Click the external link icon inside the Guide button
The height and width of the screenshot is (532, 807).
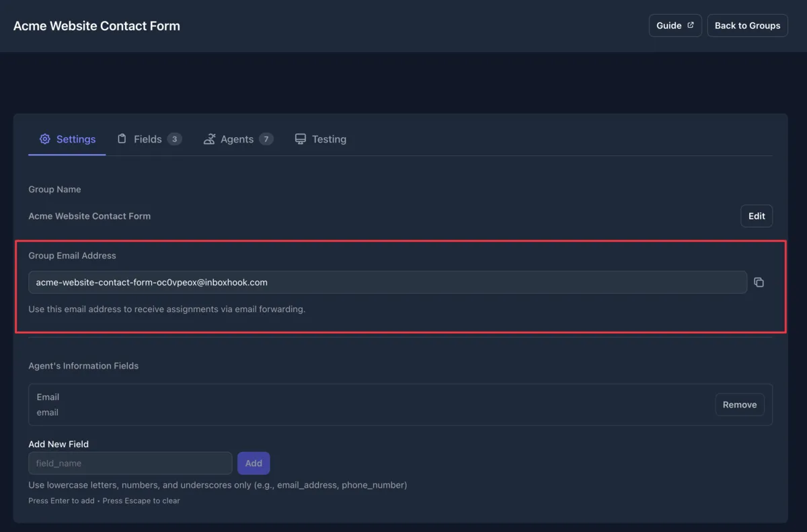tap(691, 25)
